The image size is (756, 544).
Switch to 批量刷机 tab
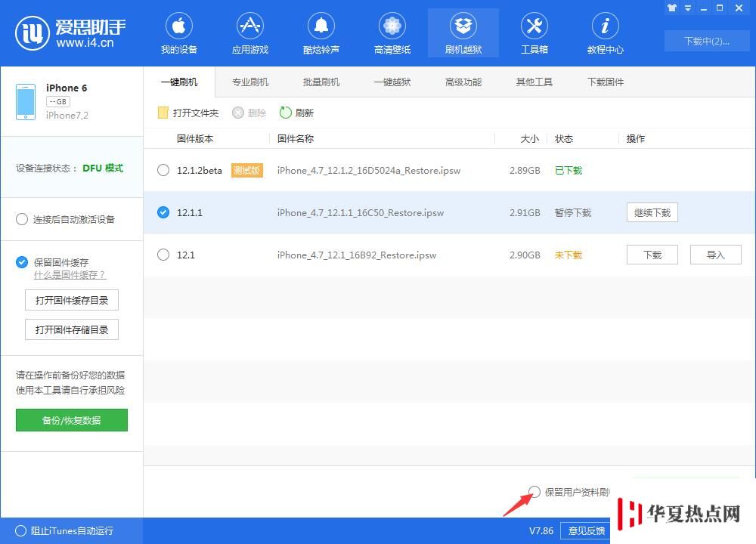coord(321,82)
